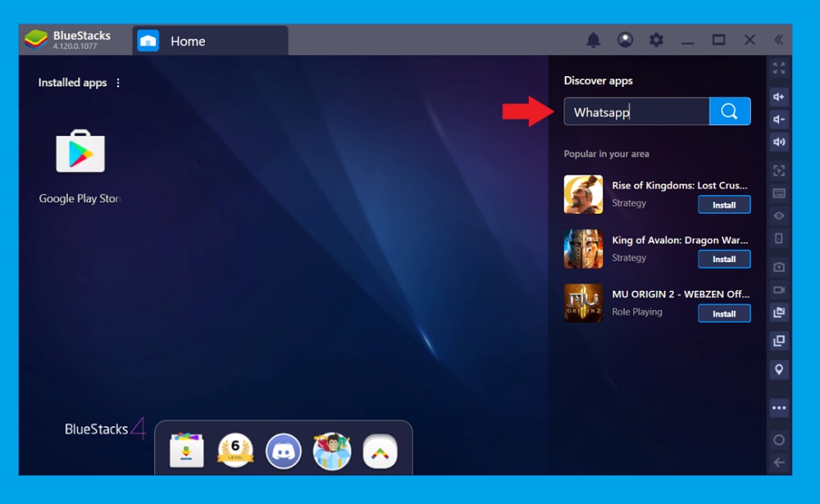820x504 pixels.
Task: Toggle fullscreen from the side toolbar
Action: [779, 68]
